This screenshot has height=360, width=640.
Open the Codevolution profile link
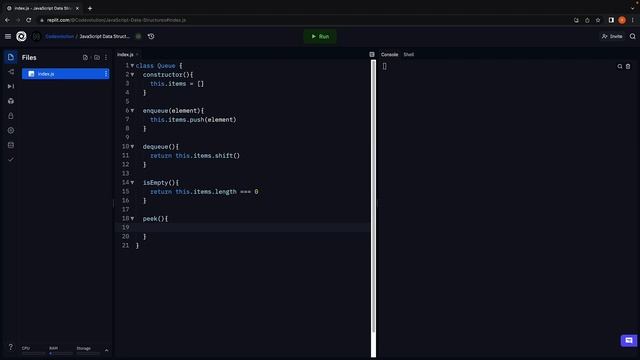60,36
